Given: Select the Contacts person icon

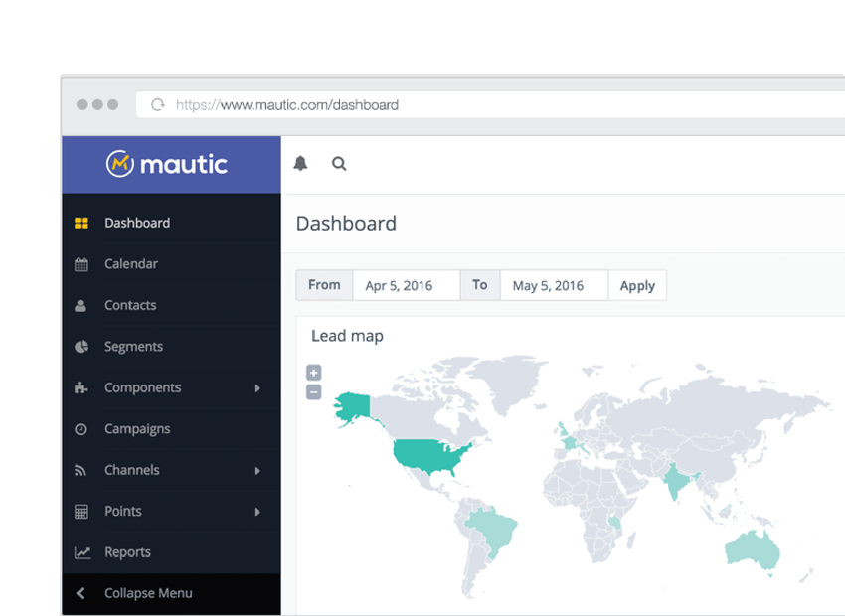Looking at the screenshot, I should coord(82,306).
